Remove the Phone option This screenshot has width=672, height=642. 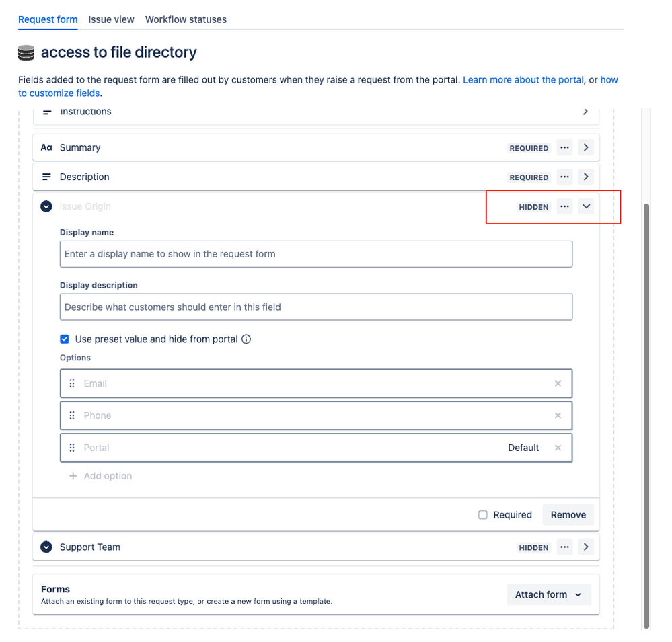(x=558, y=415)
